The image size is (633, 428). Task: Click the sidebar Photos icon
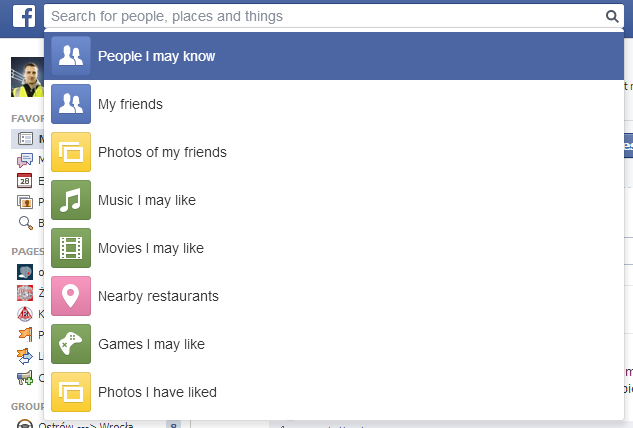(x=25, y=201)
